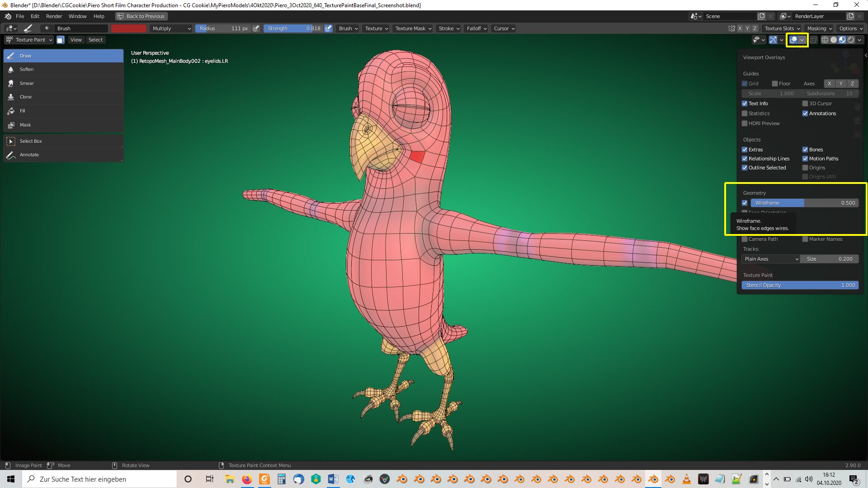The width and height of the screenshot is (868, 488).
Task: Open the Window menu
Action: click(77, 16)
